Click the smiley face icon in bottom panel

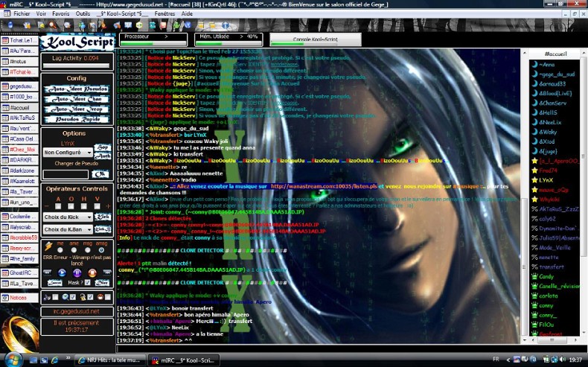click(100, 297)
